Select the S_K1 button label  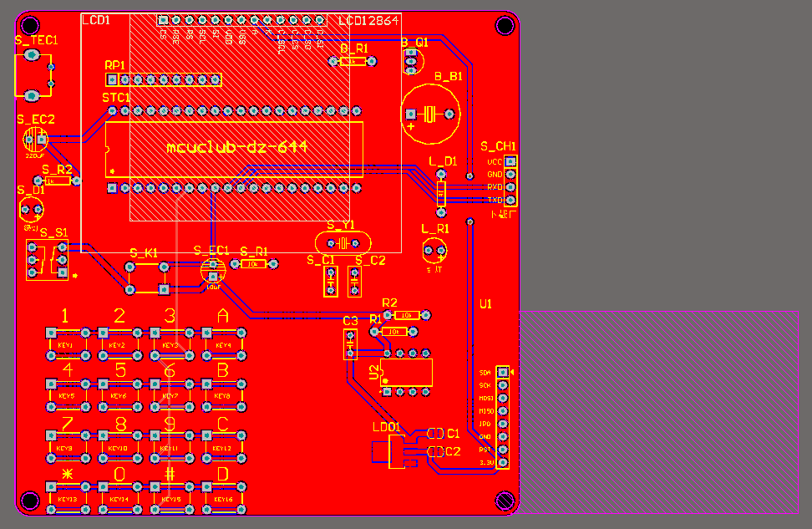click(144, 253)
